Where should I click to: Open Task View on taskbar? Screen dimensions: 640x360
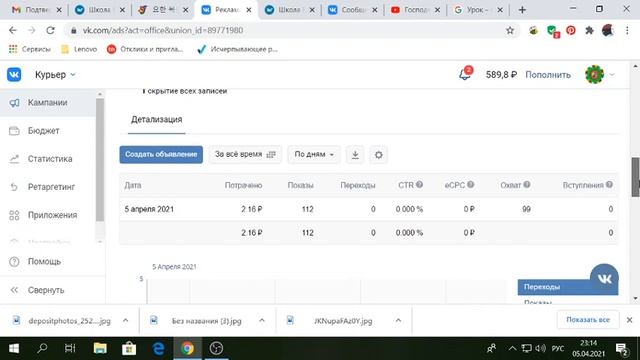(70, 348)
